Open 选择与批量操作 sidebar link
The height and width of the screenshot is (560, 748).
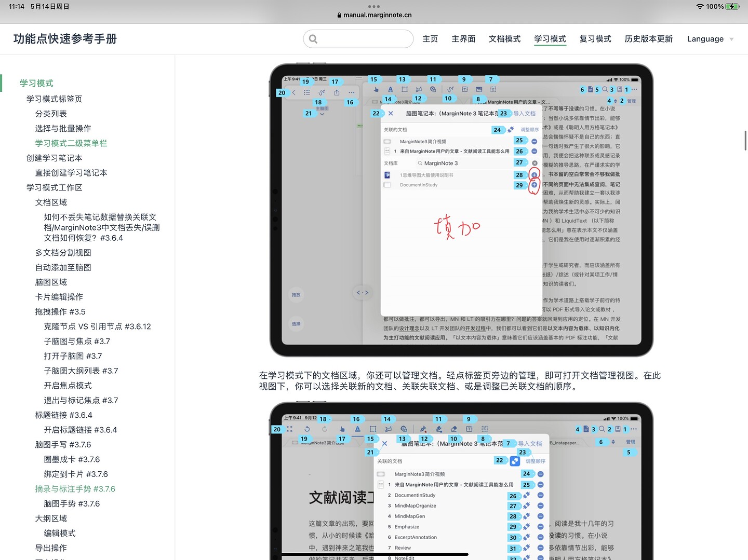click(63, 128)
